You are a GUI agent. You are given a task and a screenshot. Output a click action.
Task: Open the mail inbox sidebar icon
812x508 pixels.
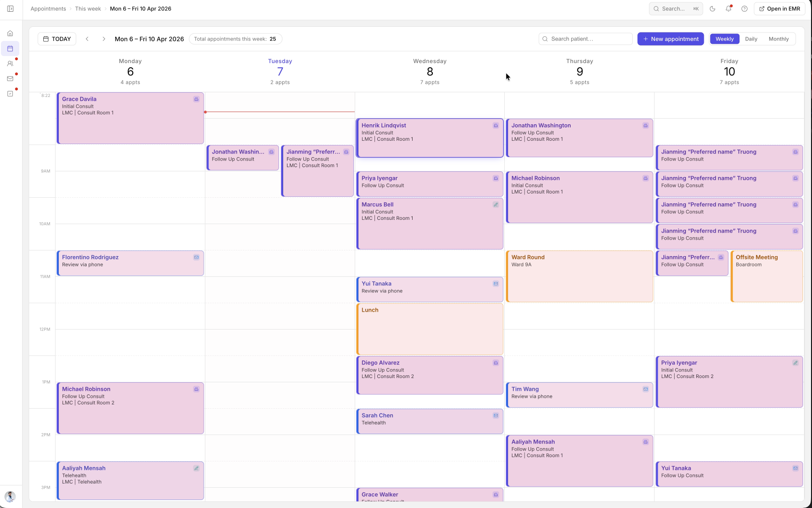10,79
